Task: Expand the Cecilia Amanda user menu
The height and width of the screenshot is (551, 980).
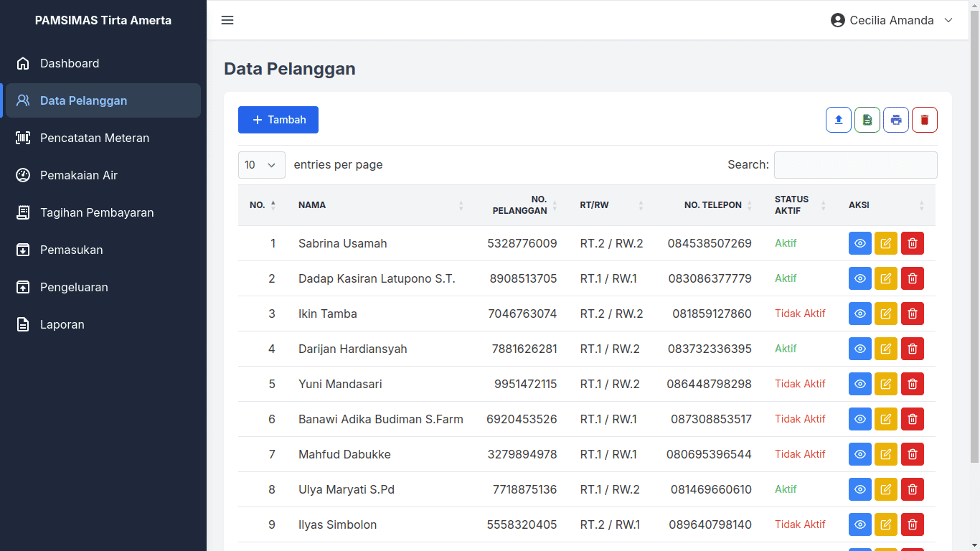Action: click(892, 20)
